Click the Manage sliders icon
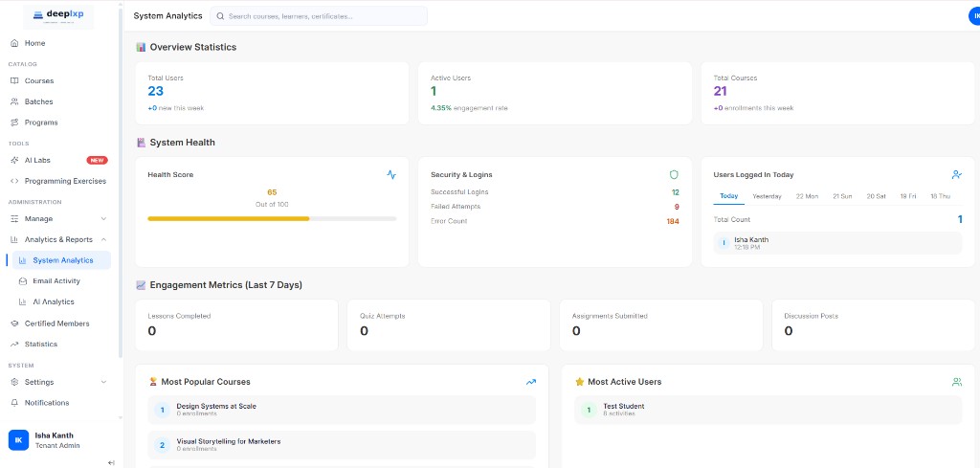Image resolution: width=980 pixels, height=468 pixels. coord(14,219)
